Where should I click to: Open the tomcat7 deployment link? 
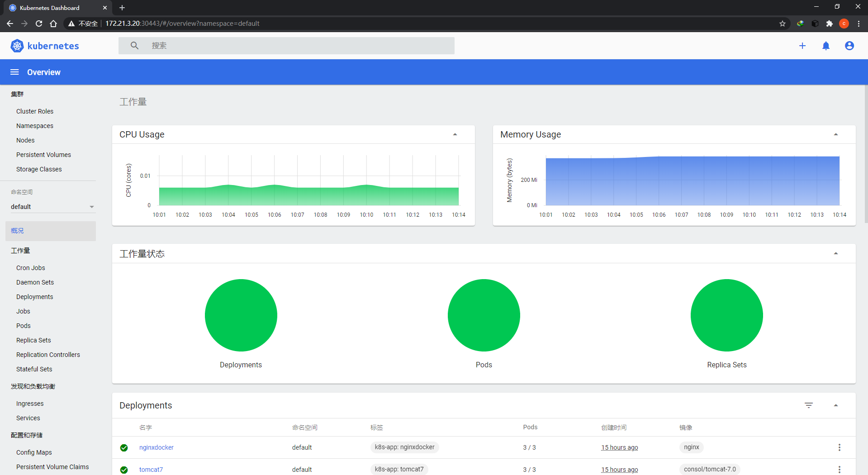point(151,470)
